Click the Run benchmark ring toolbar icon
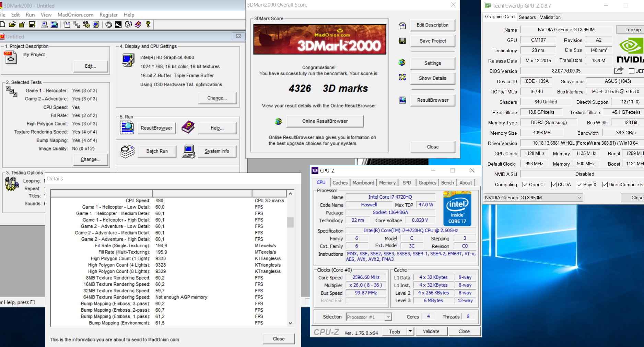 [108, 24]
